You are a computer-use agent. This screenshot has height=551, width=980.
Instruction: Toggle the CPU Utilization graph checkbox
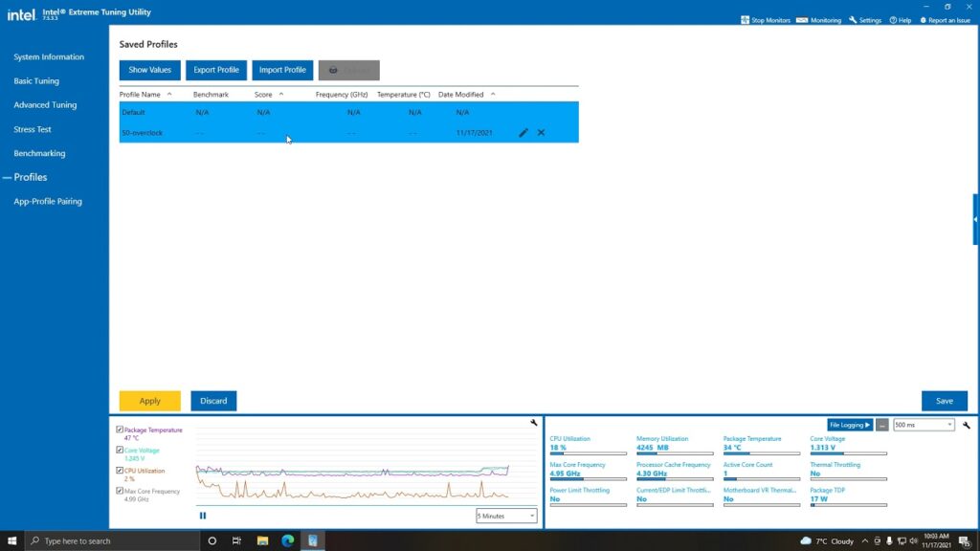[120, 471]
